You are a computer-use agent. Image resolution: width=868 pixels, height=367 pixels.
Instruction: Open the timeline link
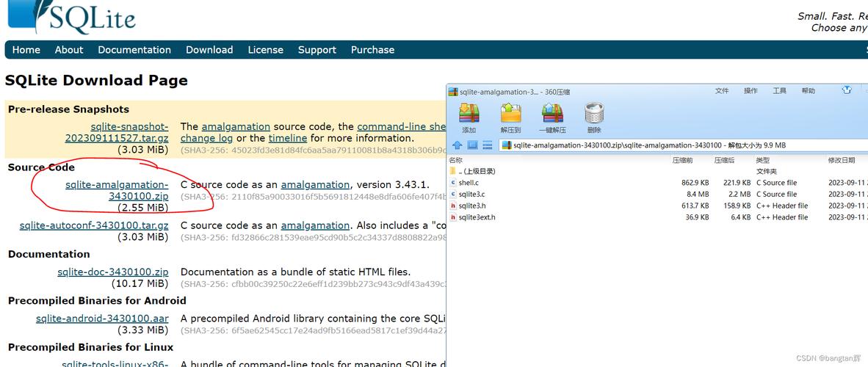click(288, 138)
